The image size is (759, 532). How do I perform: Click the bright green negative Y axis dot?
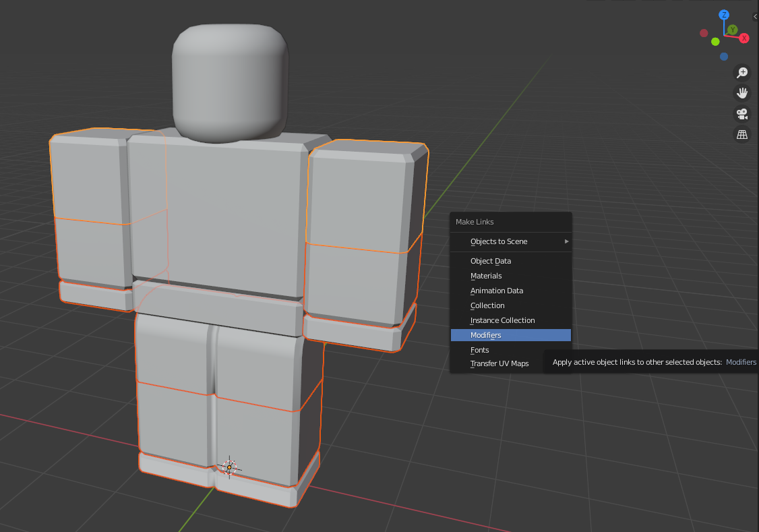[x=715, y=42]
